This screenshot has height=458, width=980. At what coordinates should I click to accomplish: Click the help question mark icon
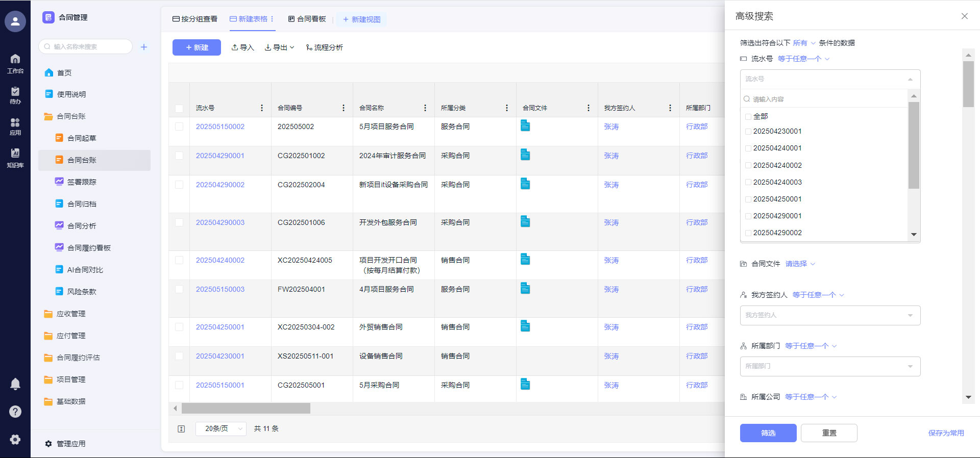click(x=15, y=412)
